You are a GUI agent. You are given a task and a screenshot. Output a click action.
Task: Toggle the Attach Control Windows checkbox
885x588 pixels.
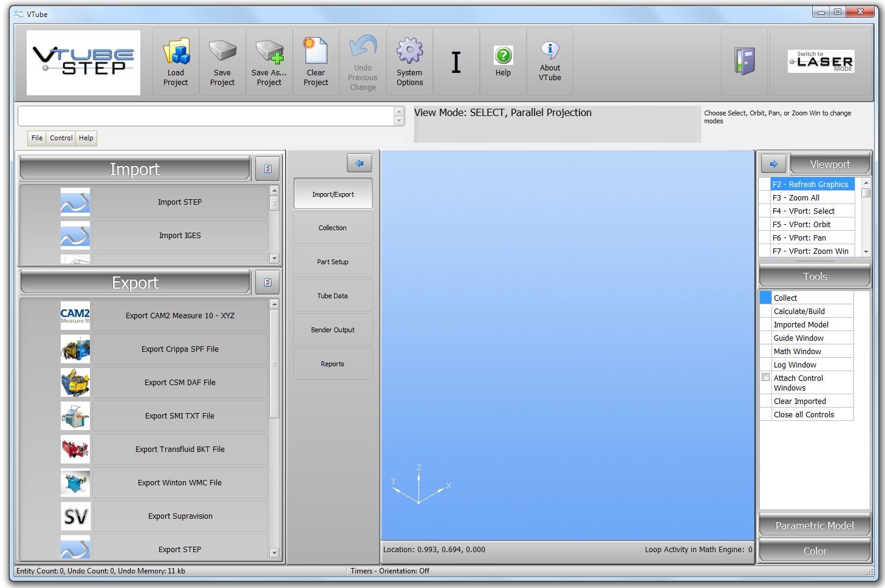766,378
